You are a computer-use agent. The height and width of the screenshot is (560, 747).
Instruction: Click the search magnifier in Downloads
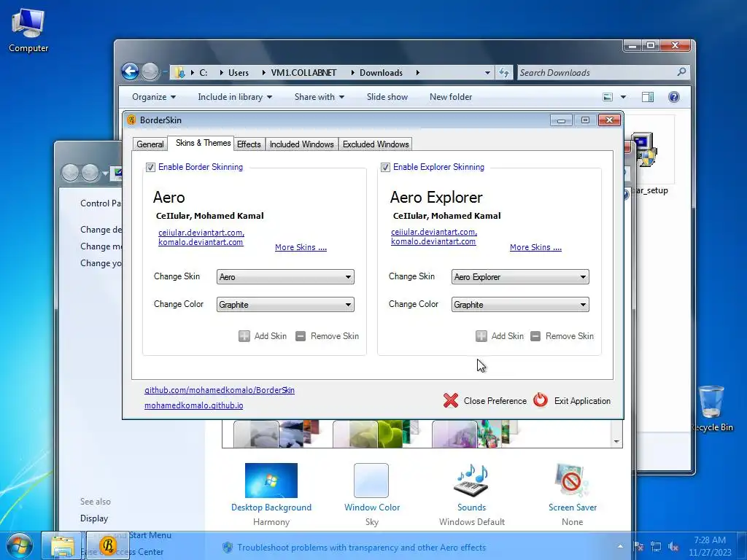[x=682, y=72]
